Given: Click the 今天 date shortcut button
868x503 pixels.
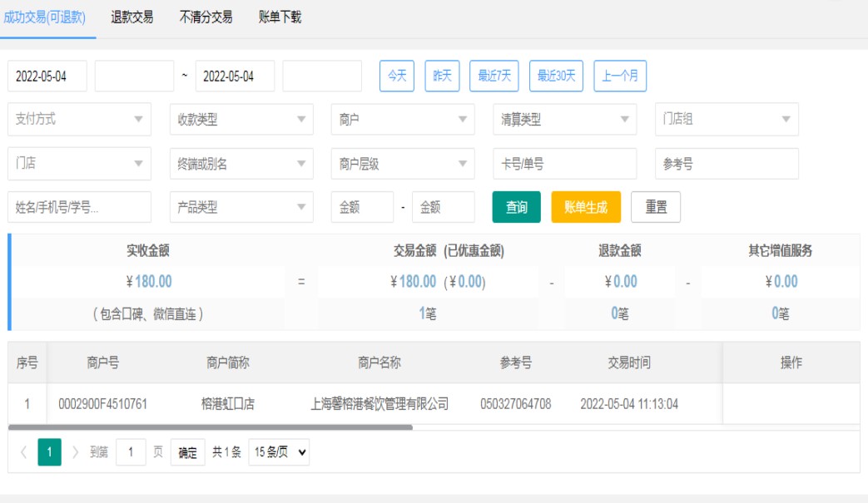Looking at the screenshot, I should coord(397,76).
